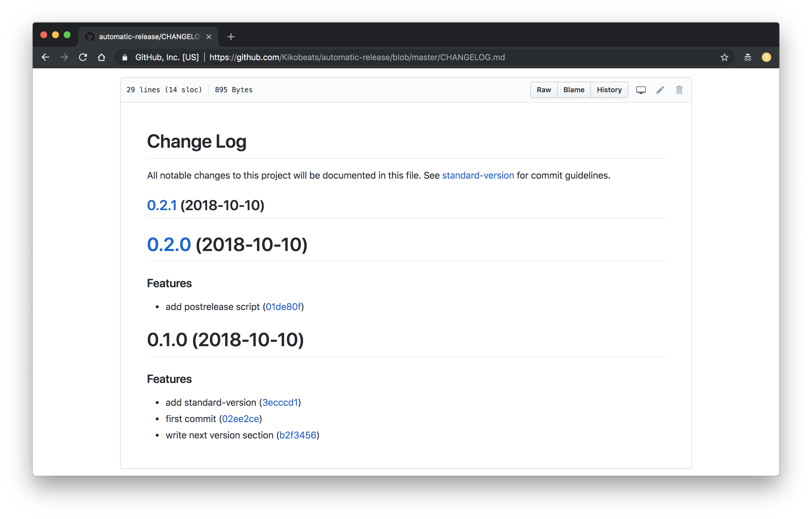
Task: Open a new browser tab
Action: [231, 37]
